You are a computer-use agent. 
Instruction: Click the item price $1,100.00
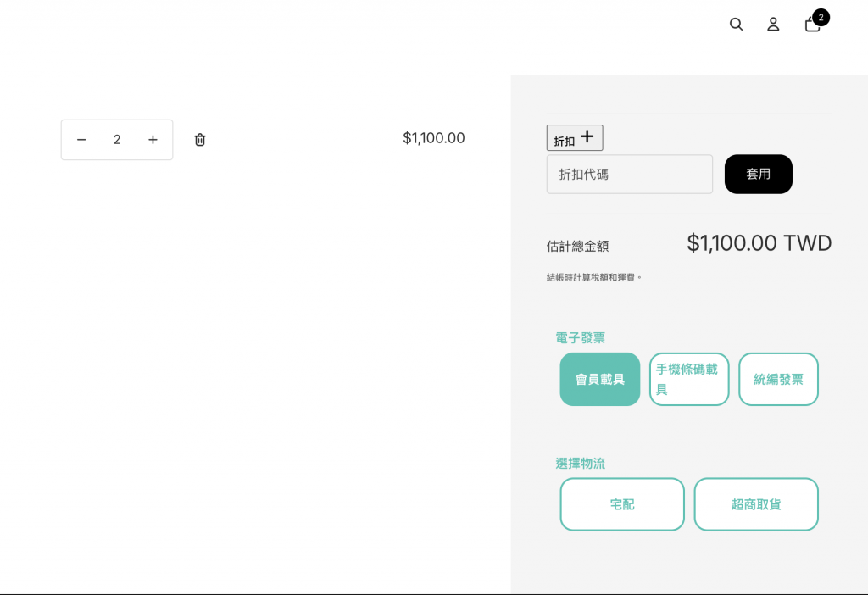[433, 138]
